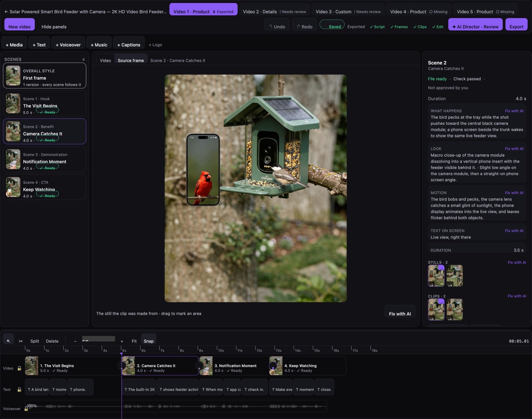Click the timeline zoom level slider
Viewport: 532px width, 419px height.
(98, 339)
